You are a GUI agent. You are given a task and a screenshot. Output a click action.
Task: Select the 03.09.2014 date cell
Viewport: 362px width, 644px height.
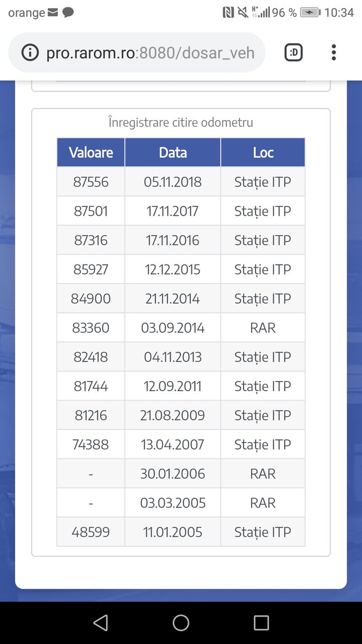[173, 328]
